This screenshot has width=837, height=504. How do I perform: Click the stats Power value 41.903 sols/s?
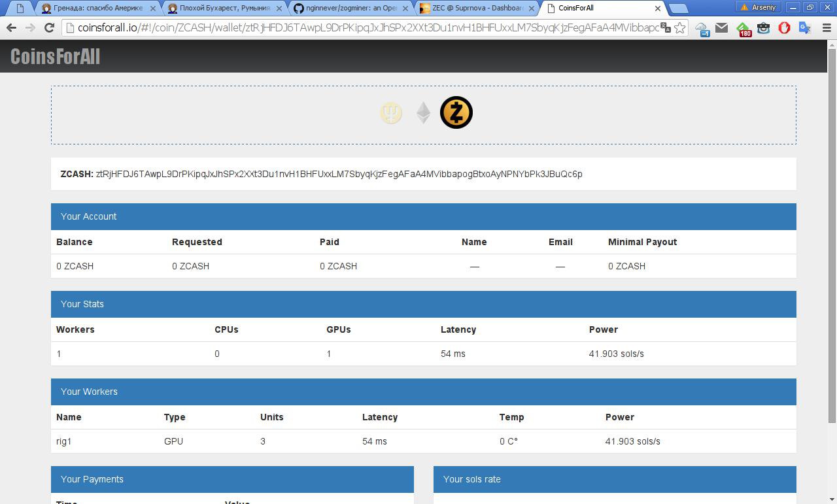click(x=616, y=354)
